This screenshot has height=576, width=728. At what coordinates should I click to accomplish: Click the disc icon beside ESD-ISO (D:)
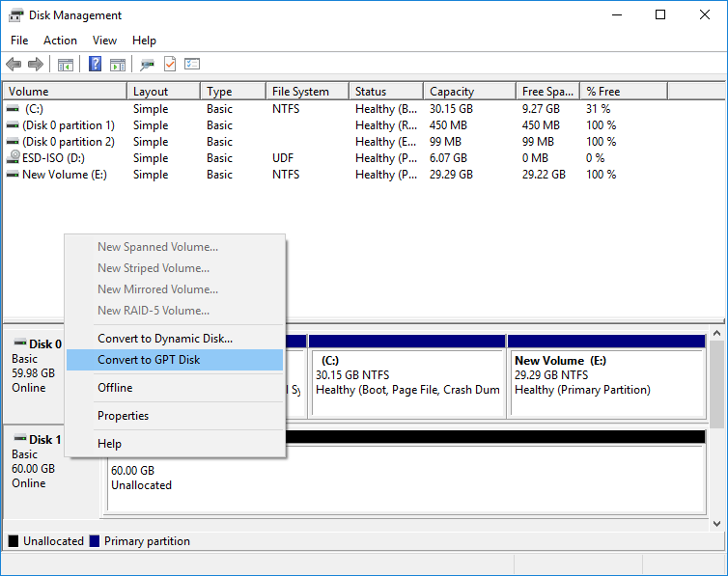(x=13, y=157)
